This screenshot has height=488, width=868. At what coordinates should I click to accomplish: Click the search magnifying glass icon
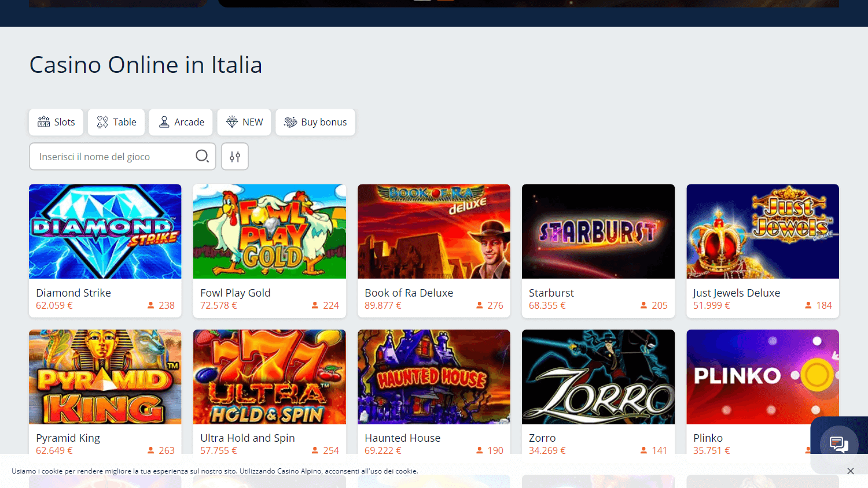pyautogui.click(x=201, y=156)
